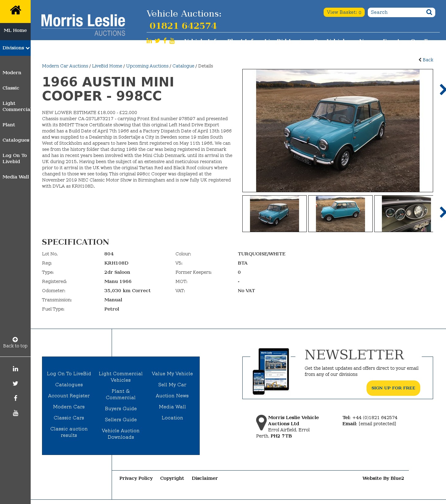This screenshot has height=504, width=446.
Task: Click next arrow beside thumbnail strip
Action: 442,212
